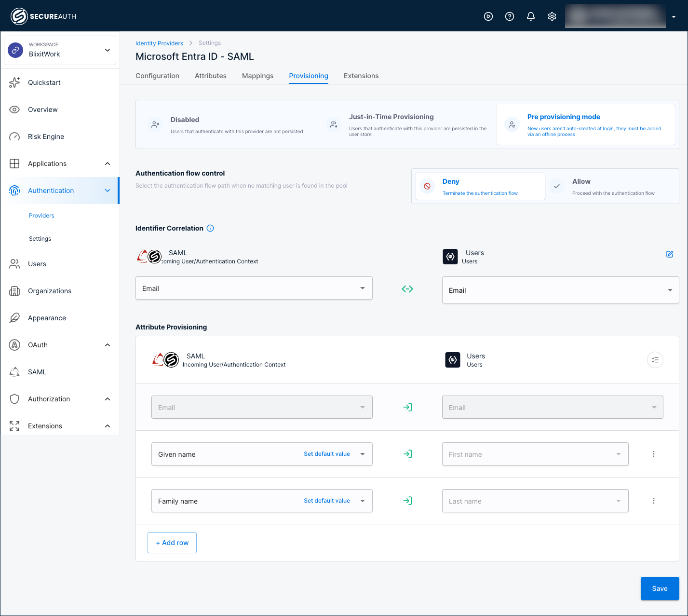Click the mapping arrow in Family name row

tap(407, 501)
